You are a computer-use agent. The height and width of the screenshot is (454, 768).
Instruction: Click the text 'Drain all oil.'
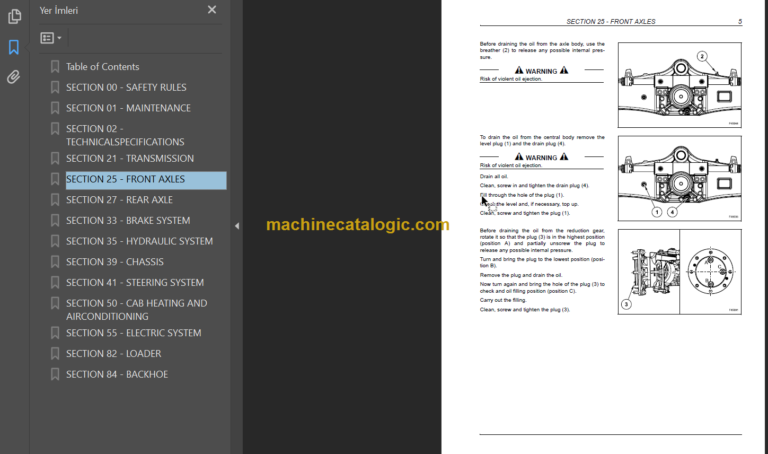pos(493,176)
